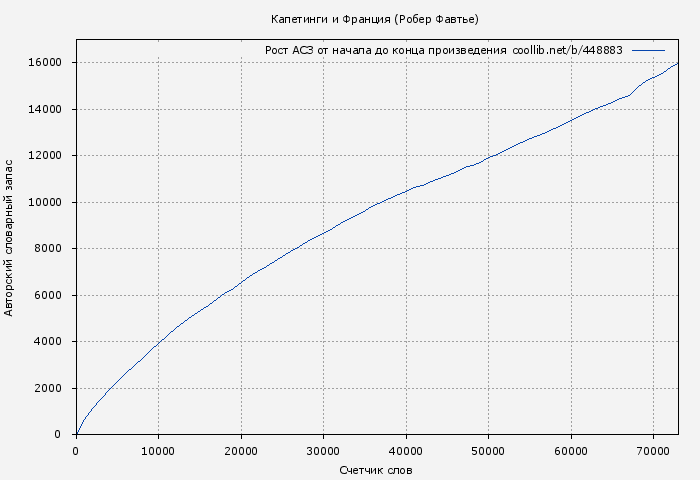The image size is (700, 480).
Task: Click the 12000 tick label on the vertical axis
Action: click(46, 156)
